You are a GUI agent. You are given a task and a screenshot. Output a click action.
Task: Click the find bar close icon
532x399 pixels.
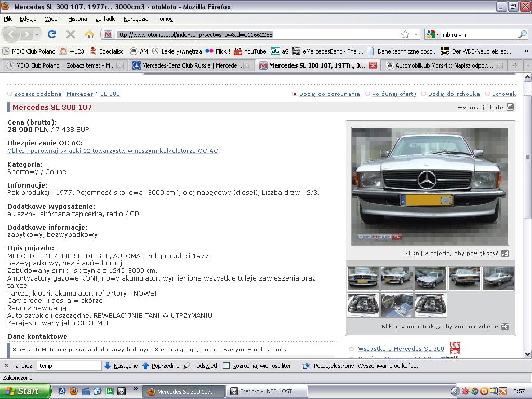coord(6,366)
